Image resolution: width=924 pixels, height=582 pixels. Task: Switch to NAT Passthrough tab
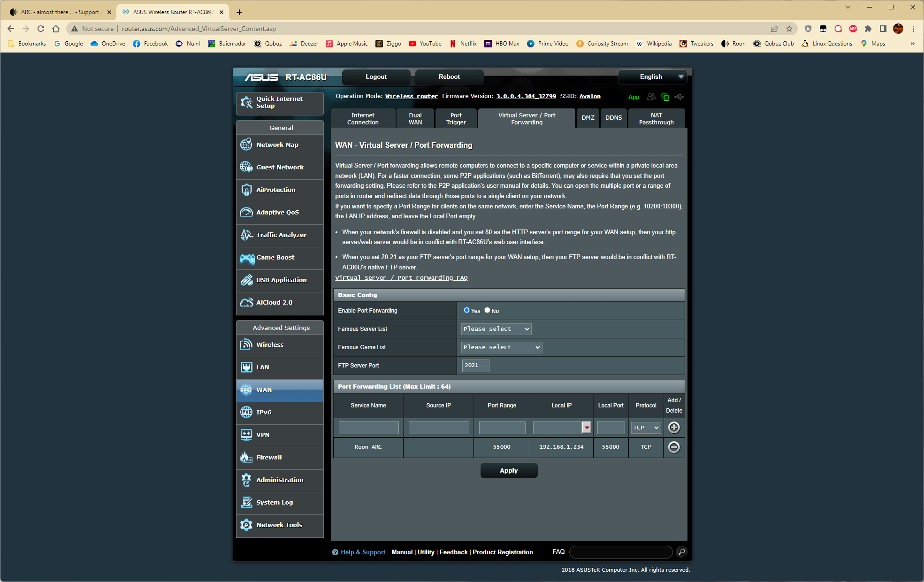[x=656, y=119]
